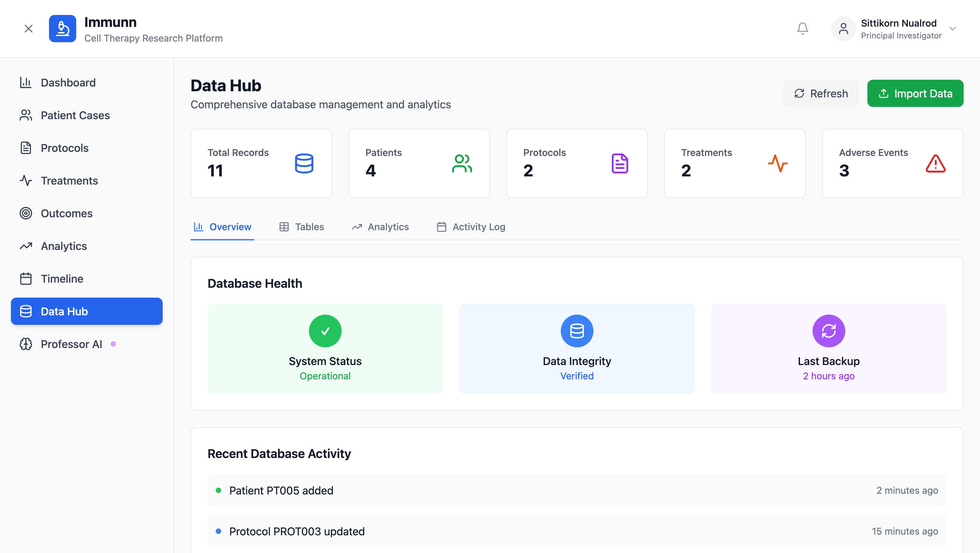Click the purple Last Backup sync icon
980x553 pixels.
point(828,331)
